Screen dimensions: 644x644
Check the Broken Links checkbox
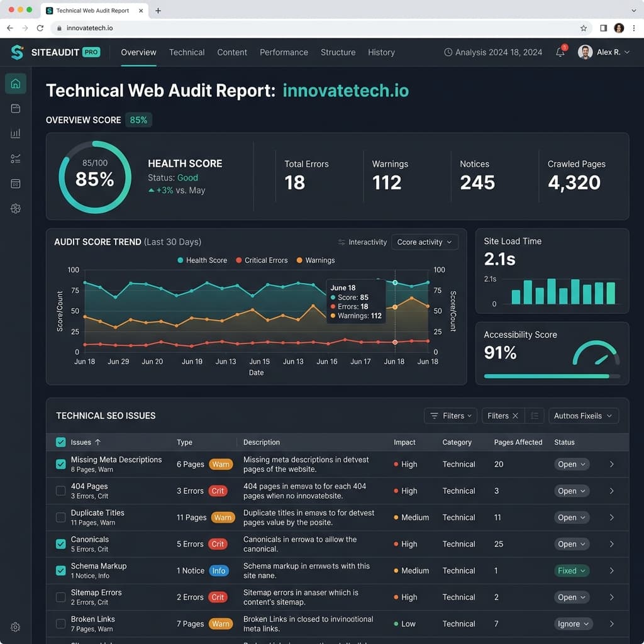pos(61,623)
